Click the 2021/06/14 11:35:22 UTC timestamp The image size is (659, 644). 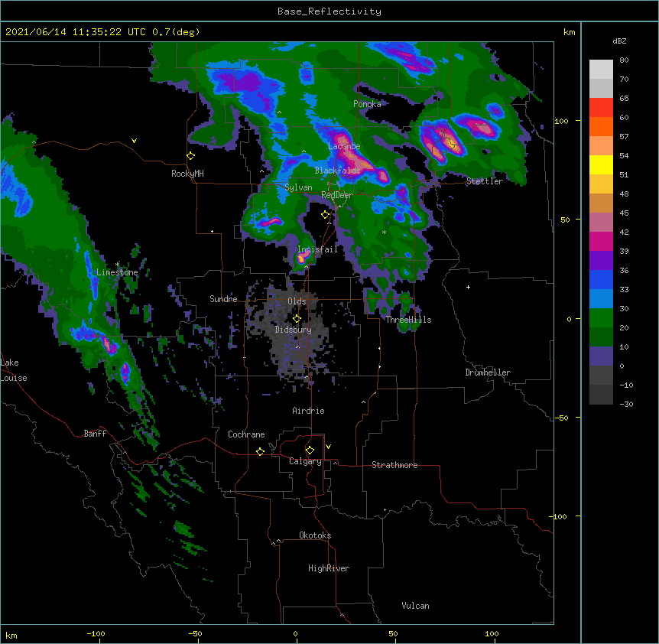(76, 32)
